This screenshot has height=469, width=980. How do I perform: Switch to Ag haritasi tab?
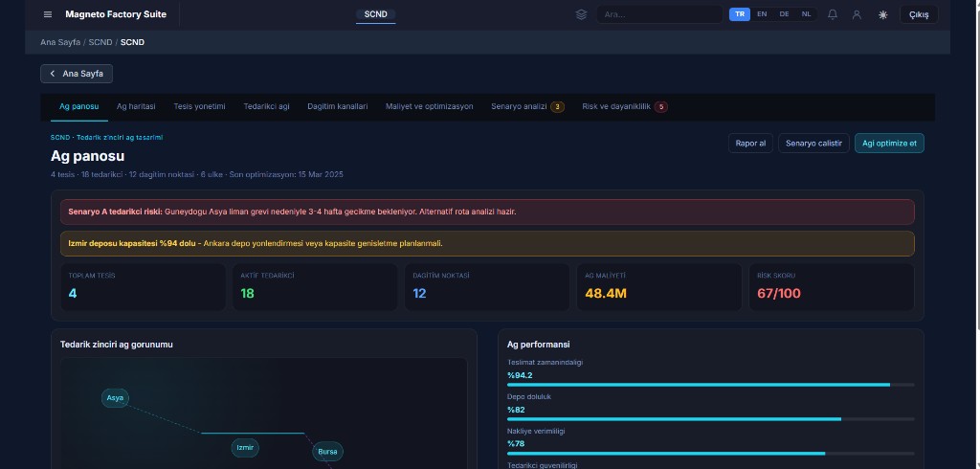[136, 106]
